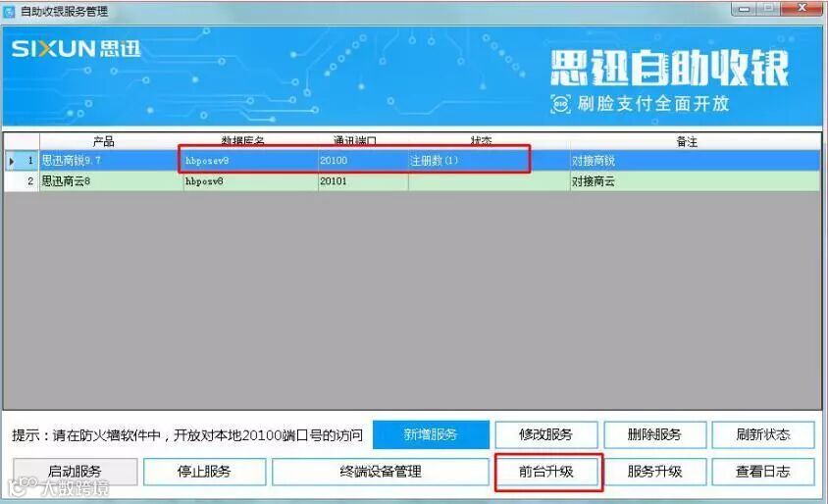Click the 备注 column header
Viewport: 828px width, 504px height.
pos(687,141)
